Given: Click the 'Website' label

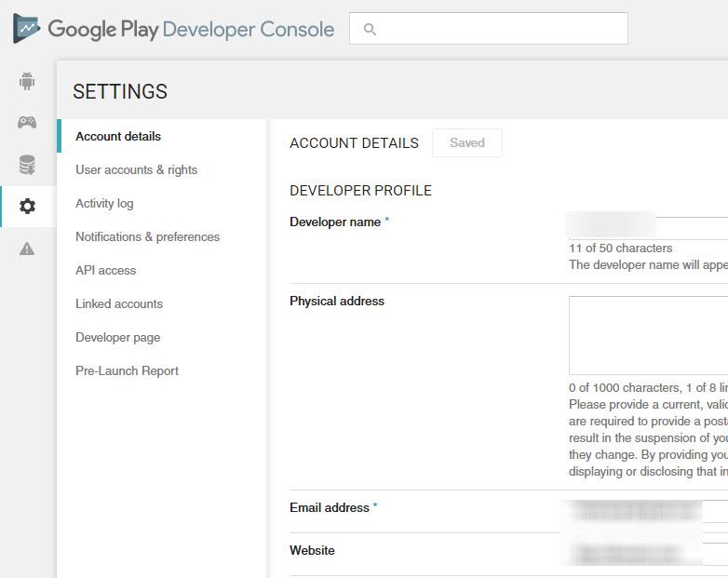Looking at the screenshot, I should click(x=312, y=550).
